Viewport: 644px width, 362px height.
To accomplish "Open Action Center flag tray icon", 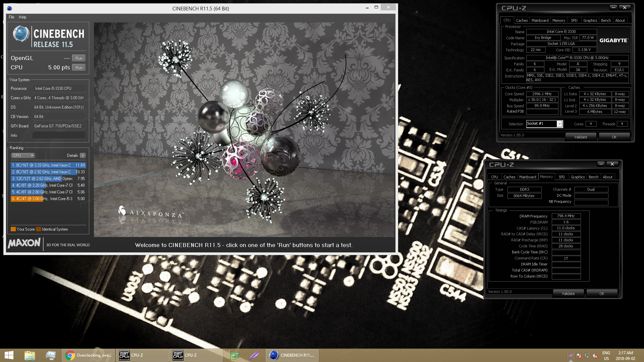I will (x=579, y=356).
